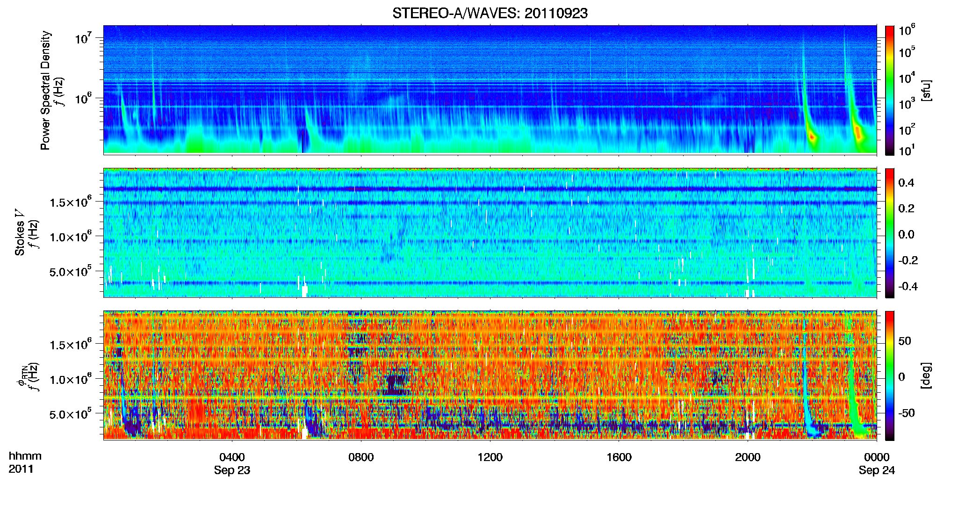The width and height of the screenshot is (980, 505).
Task: Click the "[sfu]" colorbar unit label
Action: pos(926,90)
